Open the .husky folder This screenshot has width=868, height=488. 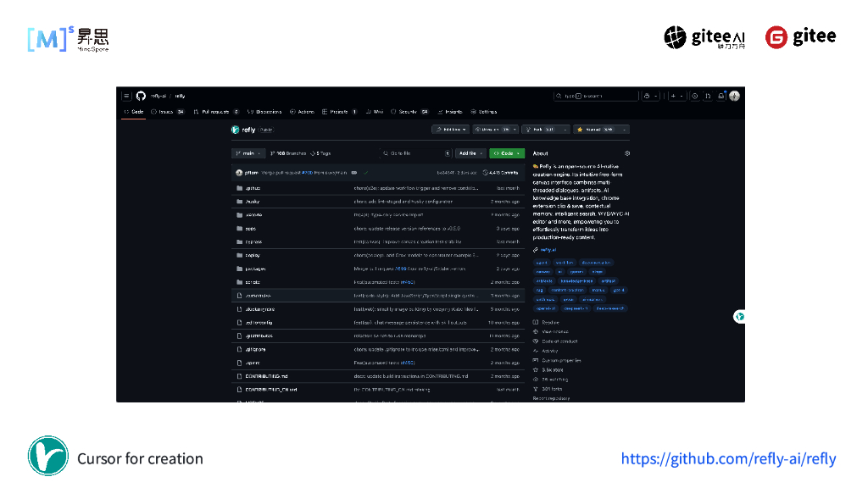[253, 202]
